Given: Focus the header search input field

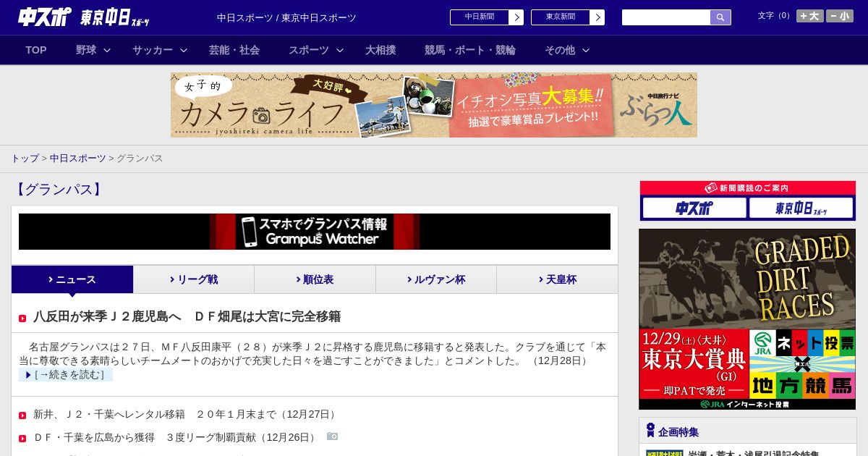Looking at the screenshot, I should (666, 17).
